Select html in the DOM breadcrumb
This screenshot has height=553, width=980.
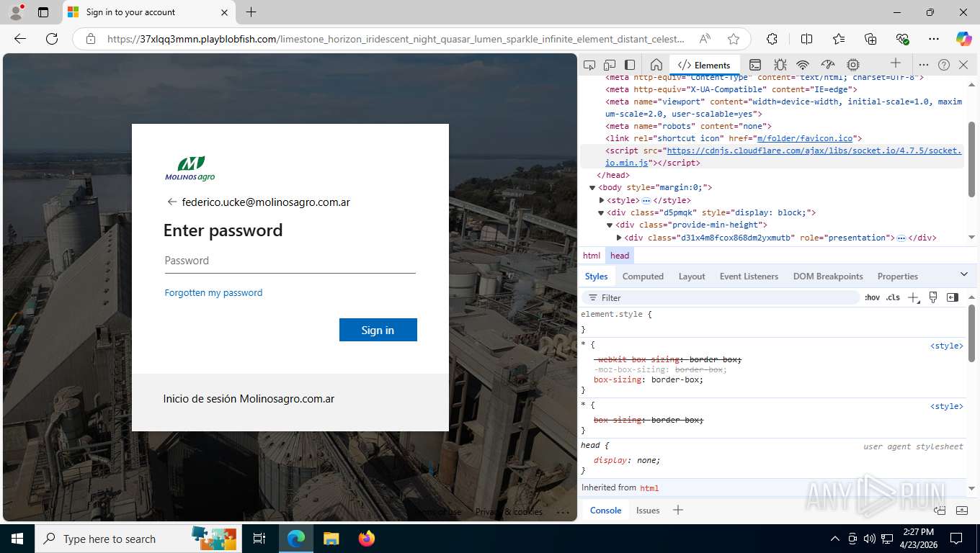point(592,256)
